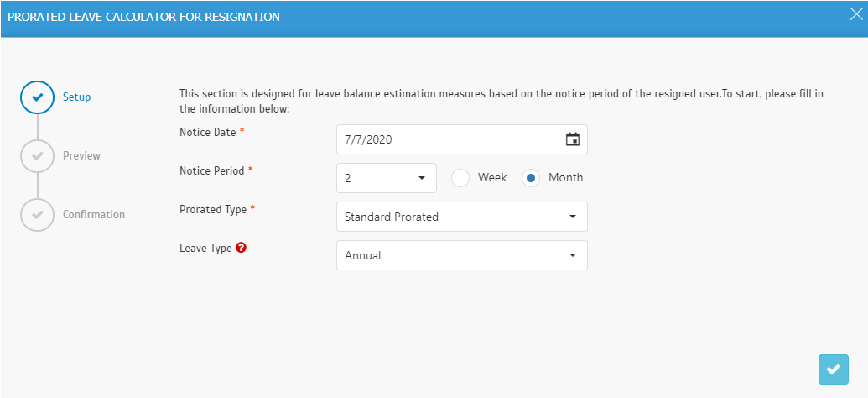
Task: Go to the Confirmation step label
Action: click(x=94, y=214)
